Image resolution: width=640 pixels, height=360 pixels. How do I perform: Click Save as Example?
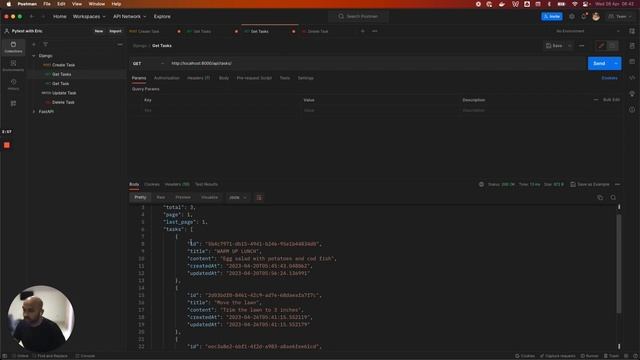tap(590, 184)
